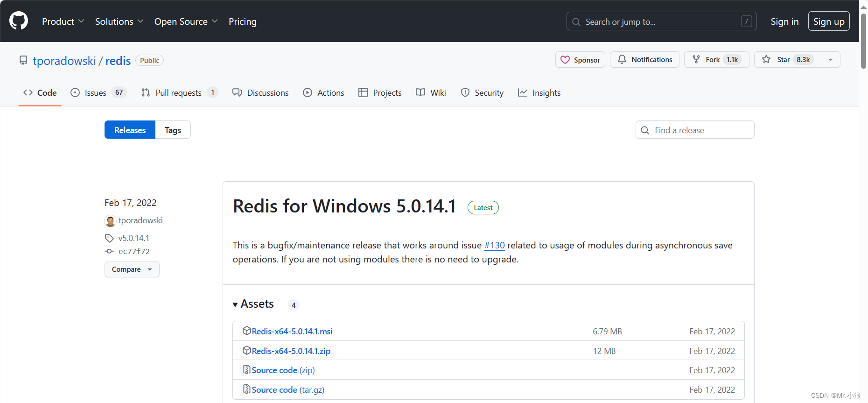Open the Solutions dropdown menu
Screen dimensions: 868x403
coord(119,21)
